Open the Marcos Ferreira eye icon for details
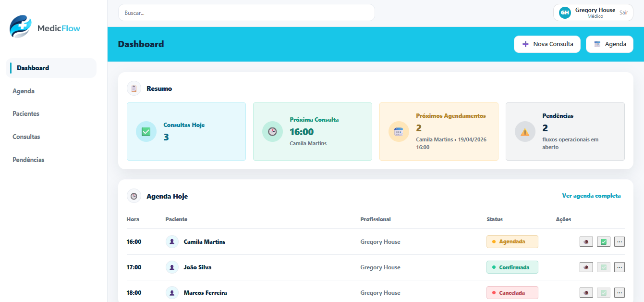This screenshot has width=644, height=302. pos(586,292)
